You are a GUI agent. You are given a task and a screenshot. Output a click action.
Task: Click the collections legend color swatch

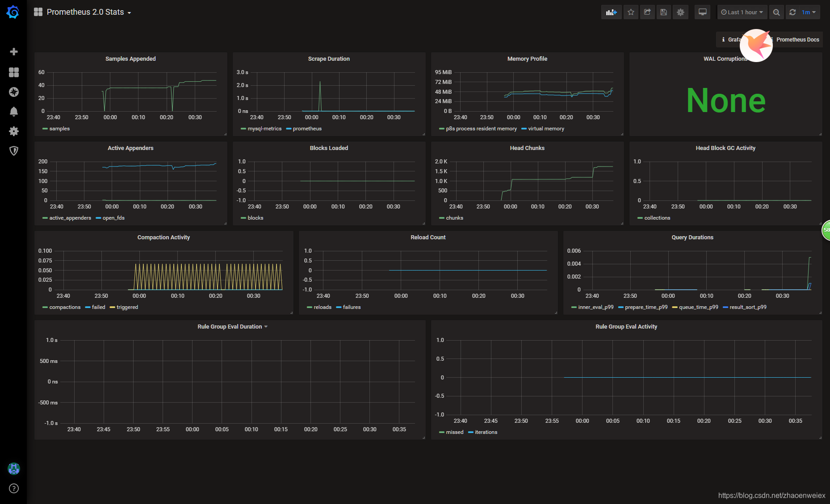tap(640, 218)
